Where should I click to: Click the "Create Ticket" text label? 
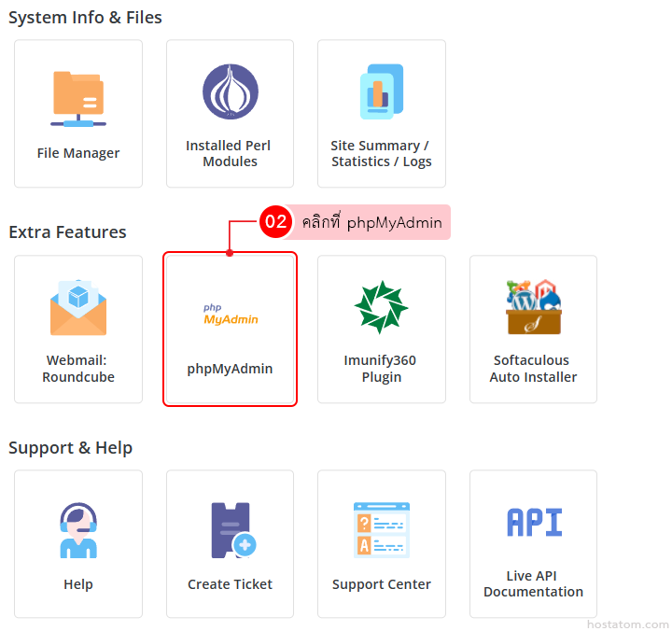[230, 584]
